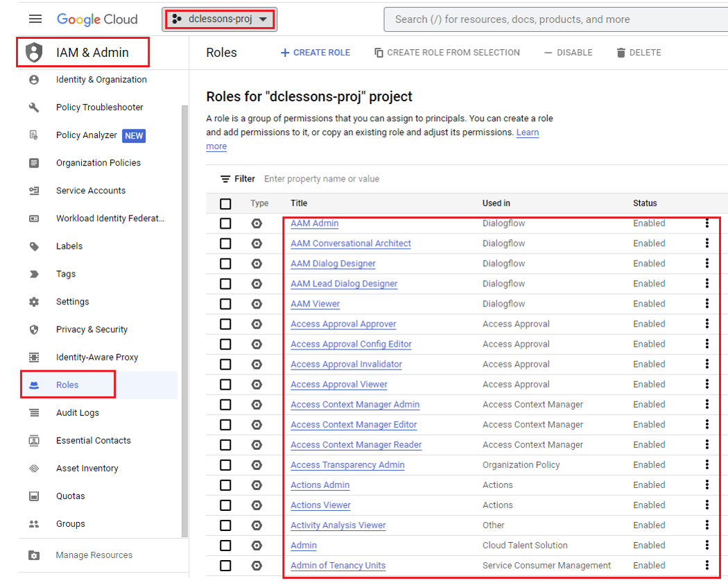
Task: Open more actions for Admin of Tenancy Units
Action: (707, 565)
